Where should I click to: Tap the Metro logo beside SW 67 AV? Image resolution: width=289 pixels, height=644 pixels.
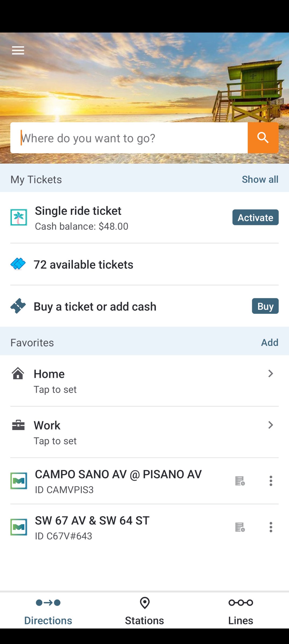click(19, 527)
